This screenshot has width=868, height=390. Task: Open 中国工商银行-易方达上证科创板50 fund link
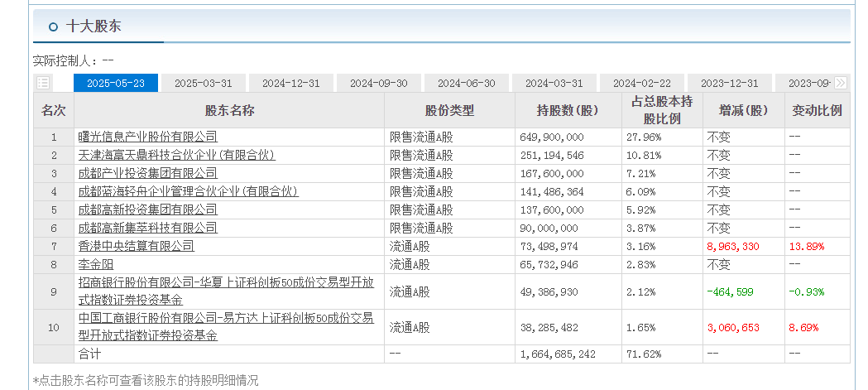227,327
